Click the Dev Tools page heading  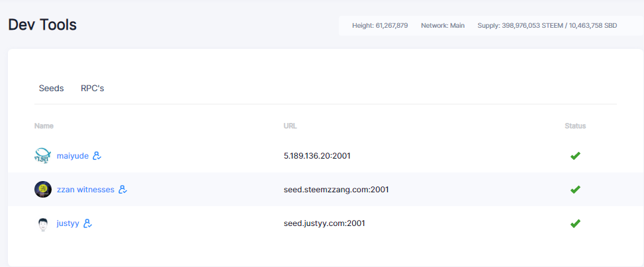pos(42,25)
